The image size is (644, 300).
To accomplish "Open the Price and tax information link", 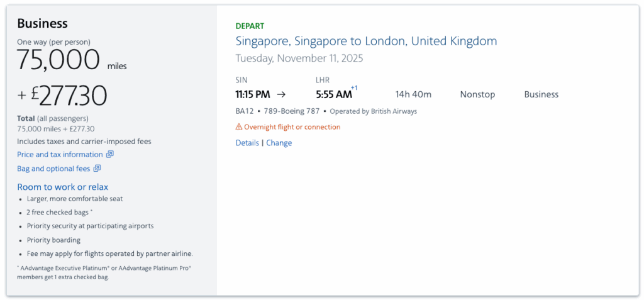I will point(60,155).
